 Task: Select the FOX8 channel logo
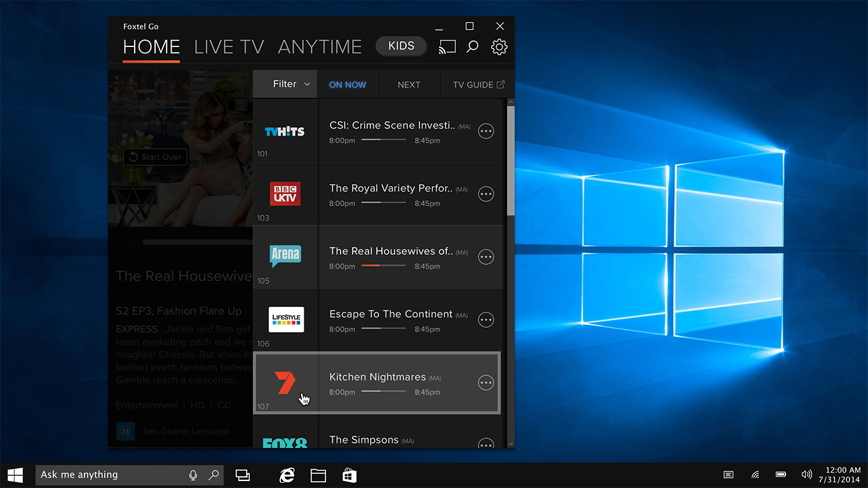tap(285, 442)
